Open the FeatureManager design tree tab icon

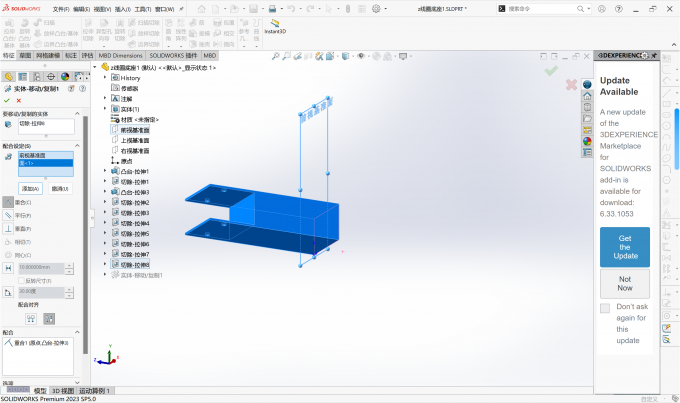click(8, 77)
